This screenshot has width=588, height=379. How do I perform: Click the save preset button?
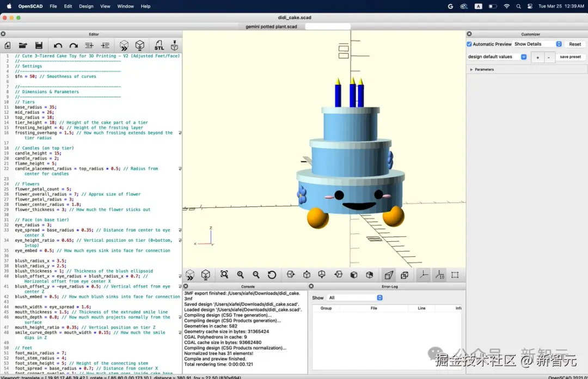tap(570, 57)
